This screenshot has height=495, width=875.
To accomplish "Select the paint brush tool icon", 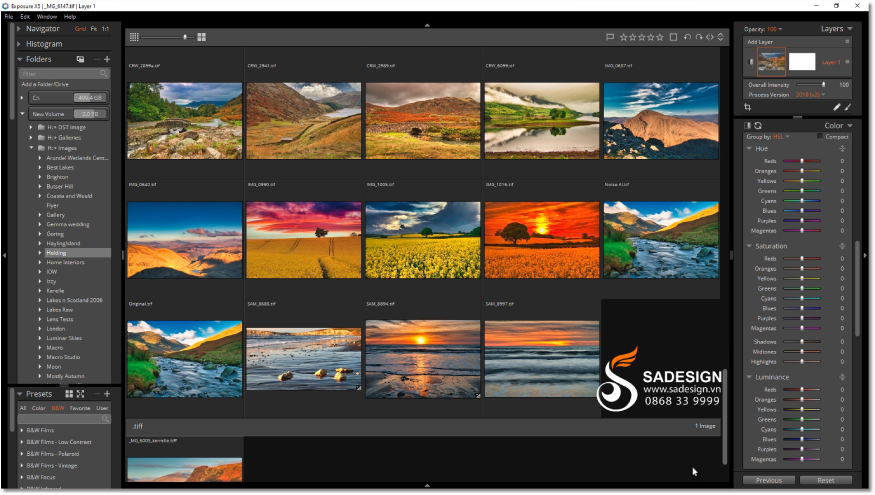I will click(x=848, y=107).
